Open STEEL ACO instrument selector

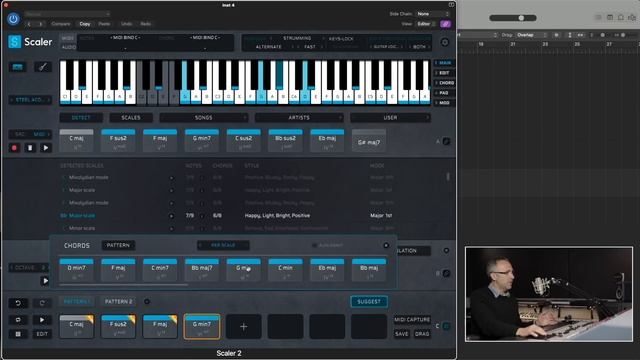pyautogui.click(x=30, y=100)
